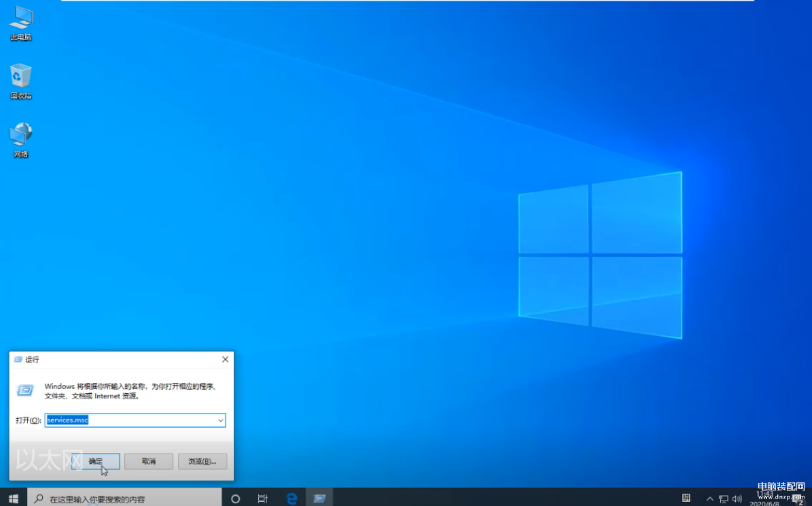The width and height of the screenshot is (812, 506).
Task: Expand the 打开 command history dropdown
Action: (221, 420)
